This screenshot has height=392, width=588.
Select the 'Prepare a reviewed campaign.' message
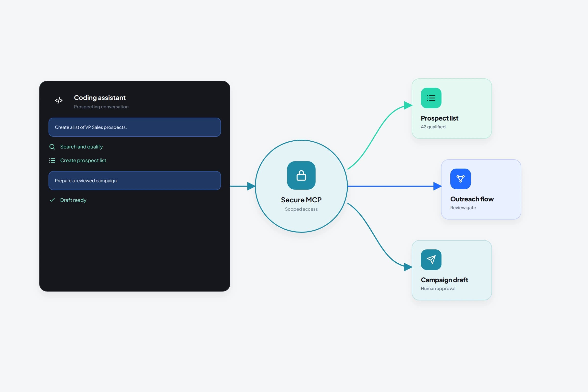[135, 181]
